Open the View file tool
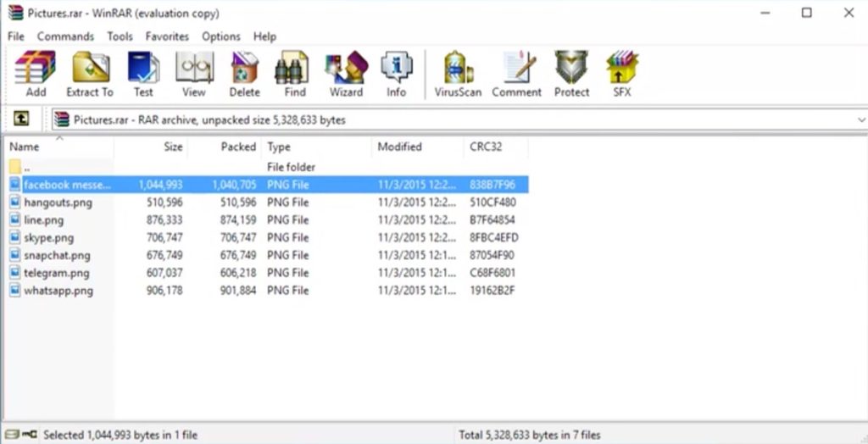The height and width of the screenshot is (444, 868). 193,73
